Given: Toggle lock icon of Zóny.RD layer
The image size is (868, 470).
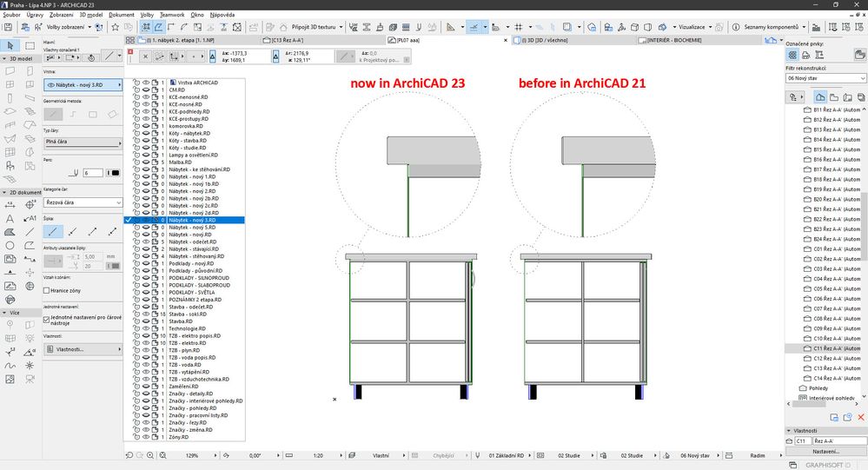Looking at the screenshot, I should [136, 437].
